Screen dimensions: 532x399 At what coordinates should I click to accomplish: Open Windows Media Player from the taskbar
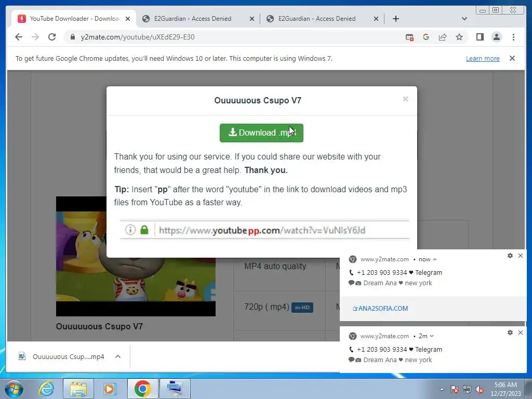pos(110,389)
